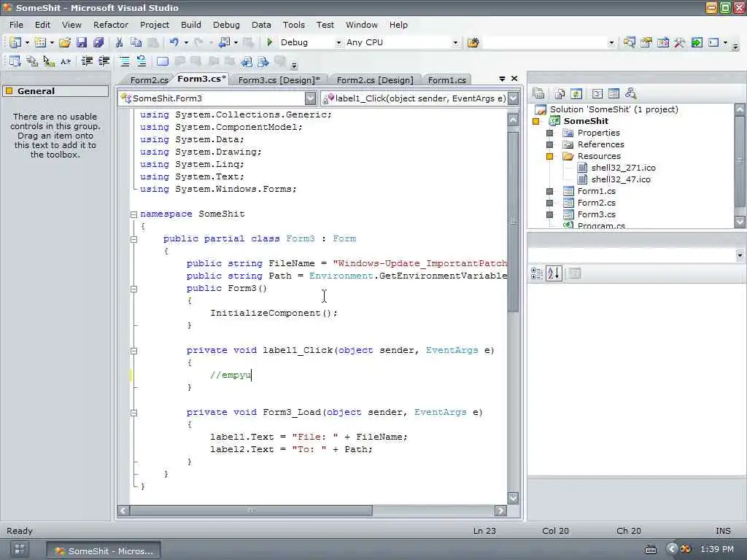
Task: Switch to the Form2.cs tab
Action: click(x=149, y=80)
